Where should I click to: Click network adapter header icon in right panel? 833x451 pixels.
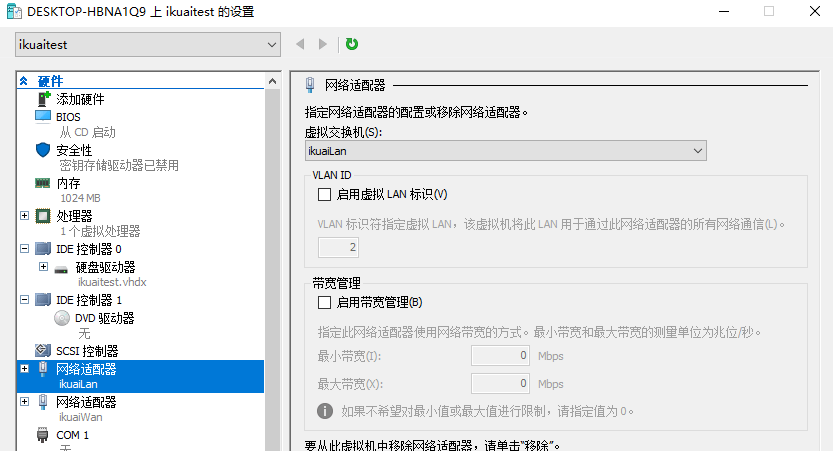(310, 85)
